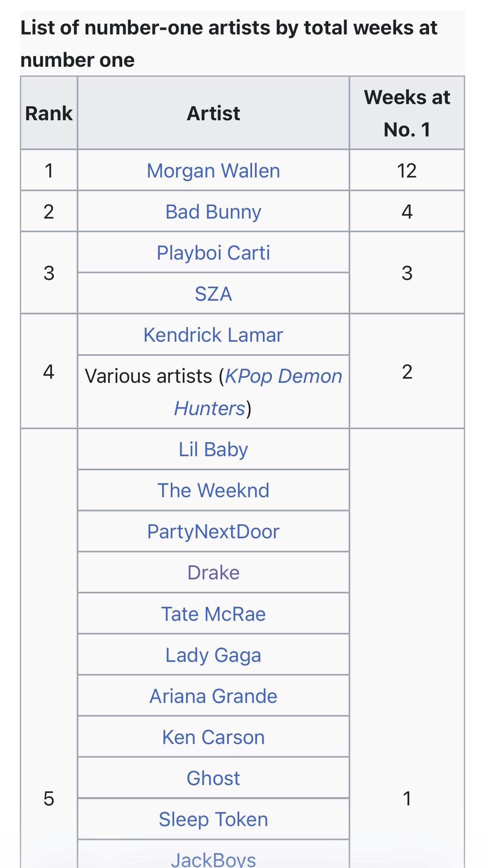Image resolution: width=485 pixels, height=868 pixels.
Task: Open The Weeknd article
Action: [x=213, y=491]
